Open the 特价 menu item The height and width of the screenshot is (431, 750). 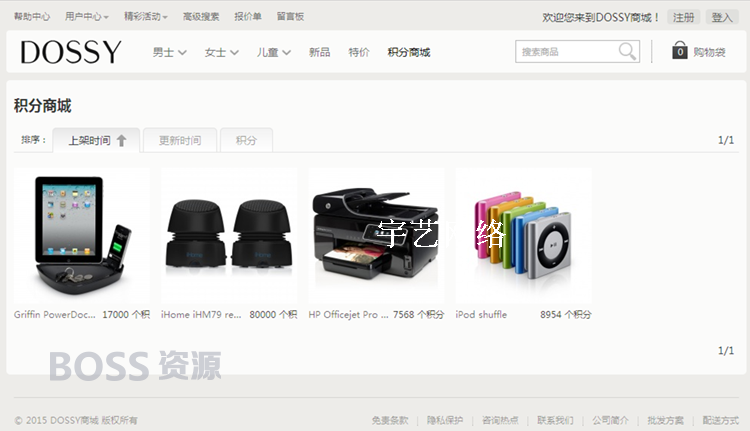pyautogui.click(x=359, y=52)
